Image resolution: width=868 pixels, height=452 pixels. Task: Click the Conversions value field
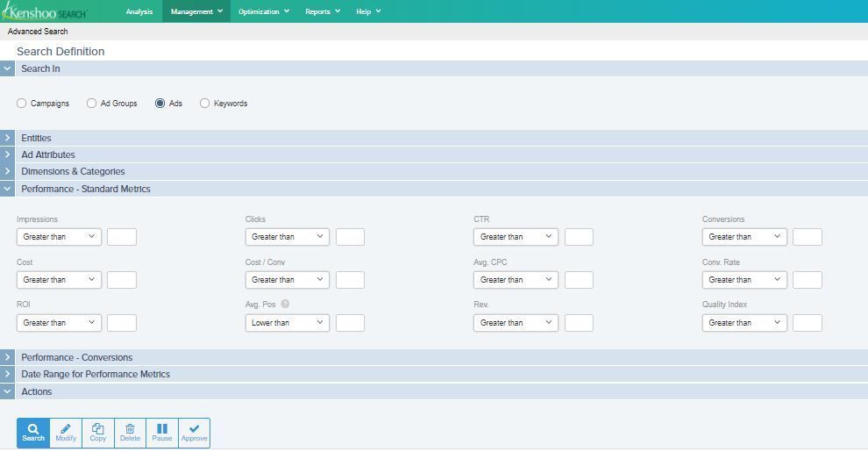point(808,236)
